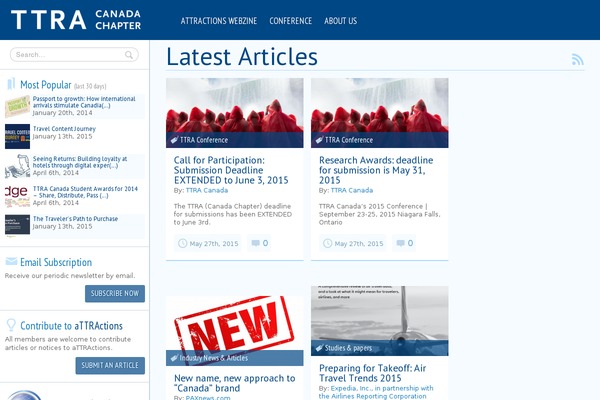Click the Contribute lightbulb icon
The height and width of the screenshot is (400, 600).
click(x=11, y=325)
